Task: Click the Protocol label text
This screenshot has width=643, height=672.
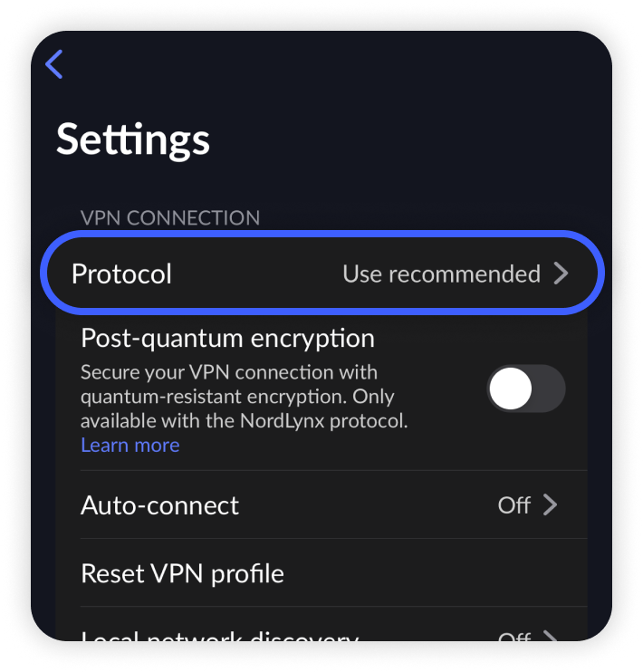Action: tap(121, 274)
